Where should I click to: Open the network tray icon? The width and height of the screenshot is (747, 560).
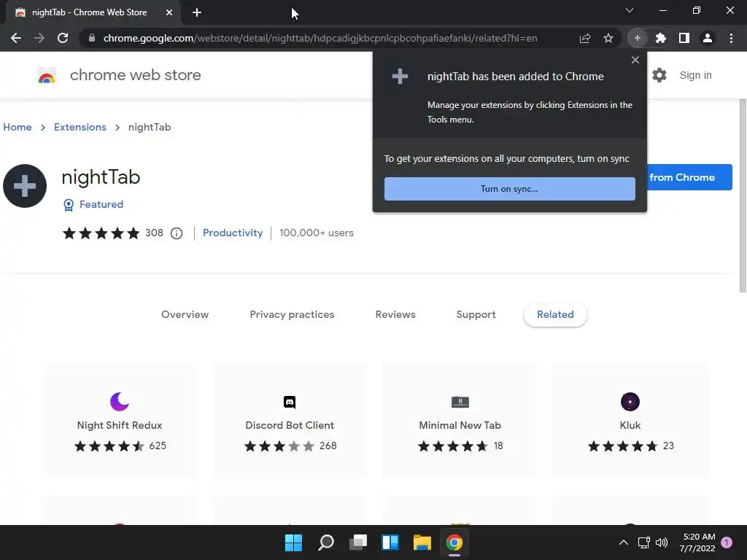coord(643,542)
